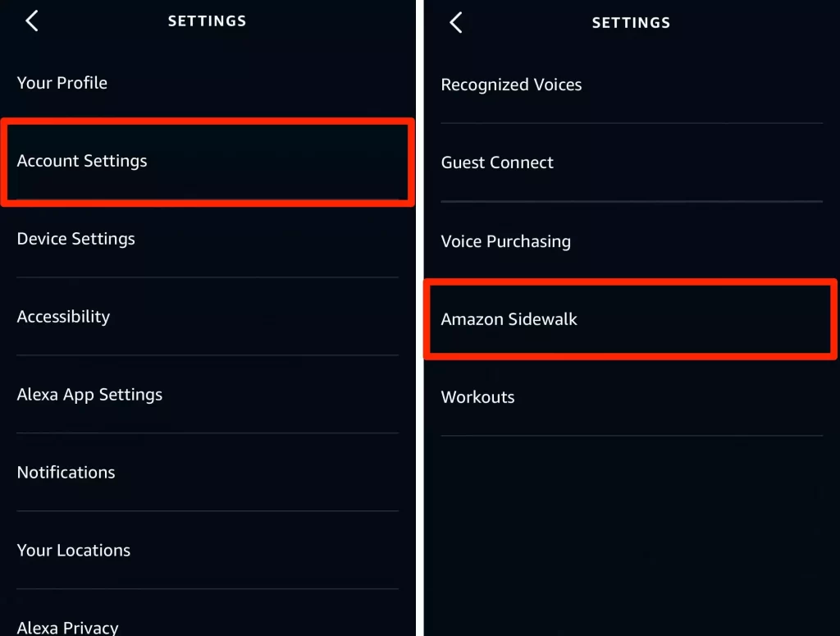This screenshot has width=840, height=636.
Task: Tap the back arrow on the right Settings screen
Action: (456, 23)
